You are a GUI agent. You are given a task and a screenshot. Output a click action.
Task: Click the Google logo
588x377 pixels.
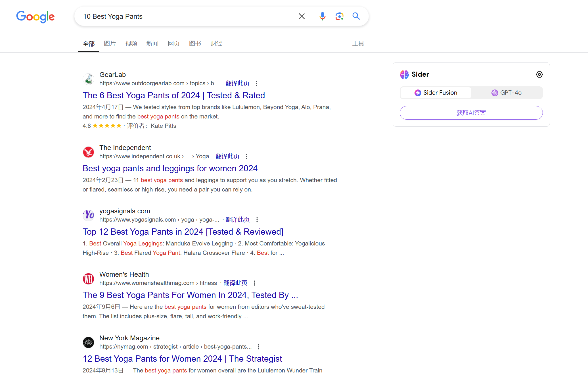pos(35,17)
